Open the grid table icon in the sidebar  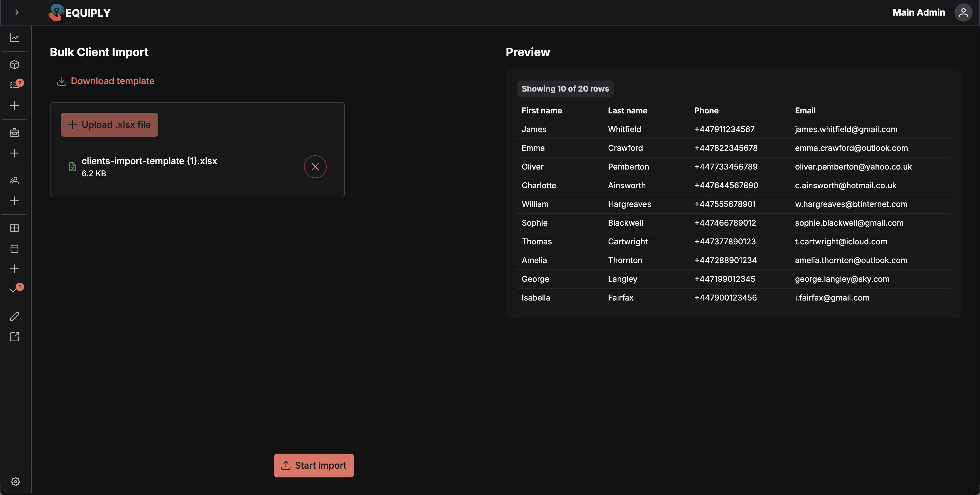14,228
